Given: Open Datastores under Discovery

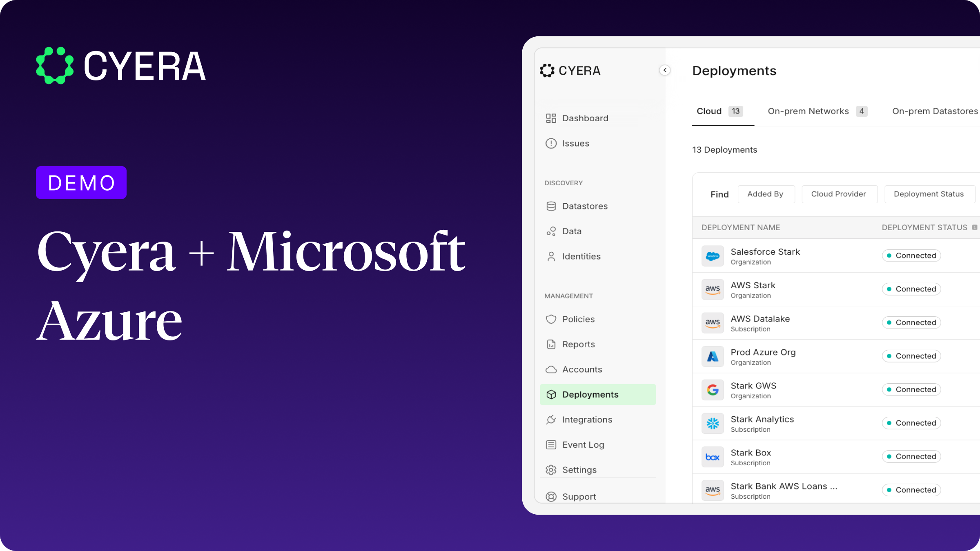Looking at the screenshot, I should click(x=585, y=206).
